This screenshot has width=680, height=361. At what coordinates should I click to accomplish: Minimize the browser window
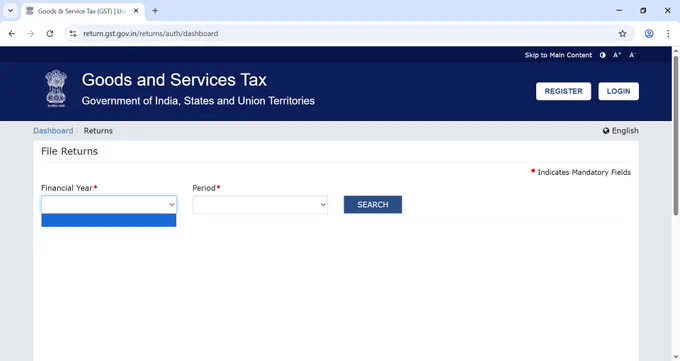[619, 10]
